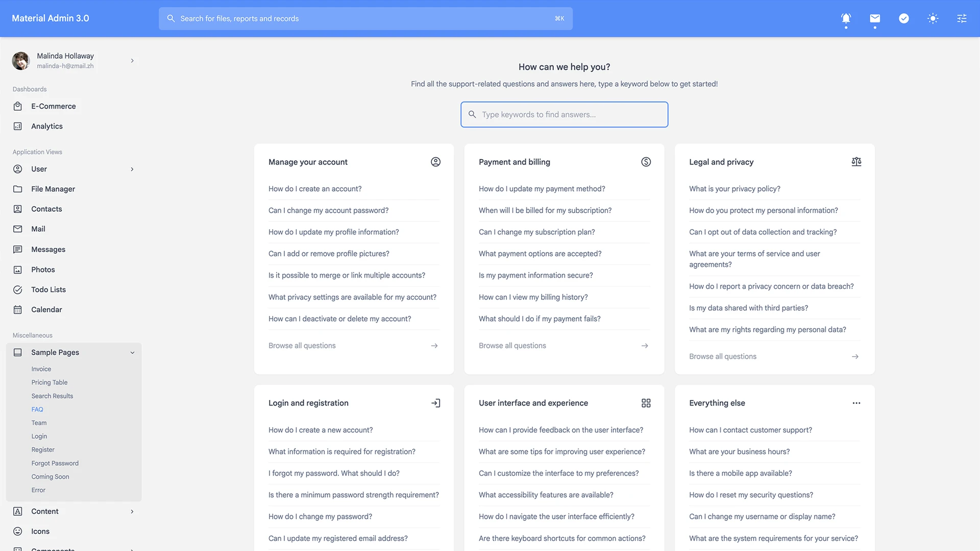The width and height of the screenshot is (980, 551).
Task: Click the Everything else ellipsis icon
Action: [x=856, y=403]
